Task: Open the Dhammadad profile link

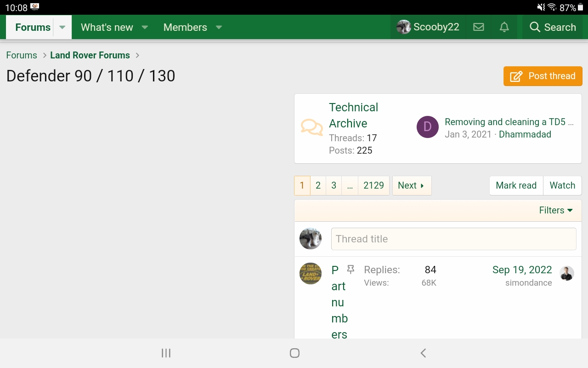Action: 525,134
